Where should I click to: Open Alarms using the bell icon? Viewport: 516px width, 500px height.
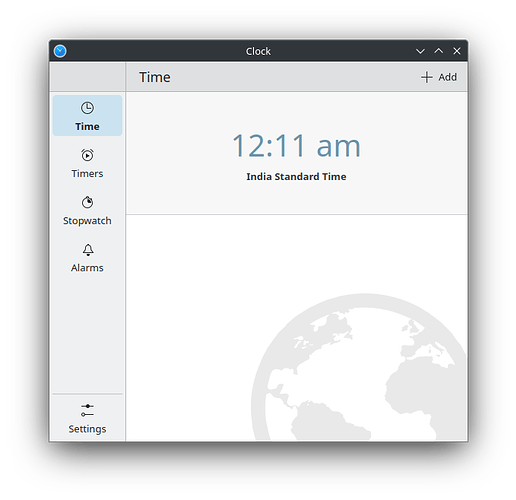pyautogui.click(x=88, y=250)
